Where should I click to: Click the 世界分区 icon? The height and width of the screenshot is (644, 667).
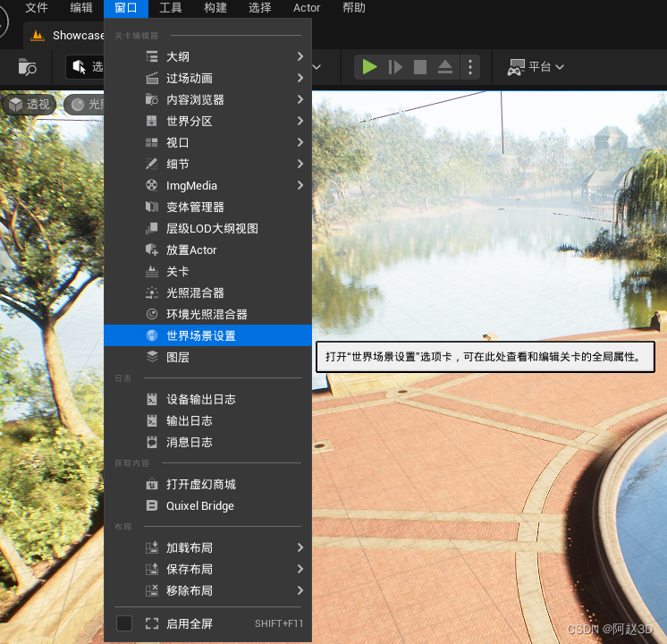152,122
